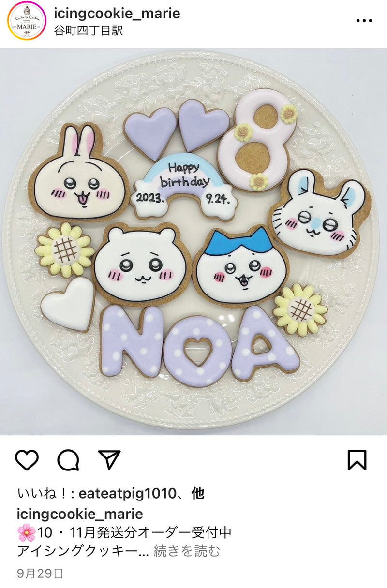
Task: Expand caption with 続きを読む
Action: click(187, 551)
